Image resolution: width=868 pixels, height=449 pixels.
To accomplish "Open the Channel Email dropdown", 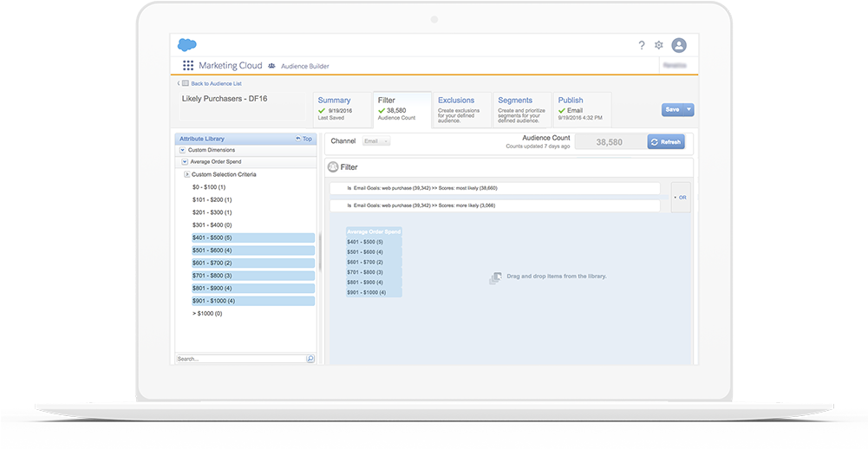I will point(376,141).
